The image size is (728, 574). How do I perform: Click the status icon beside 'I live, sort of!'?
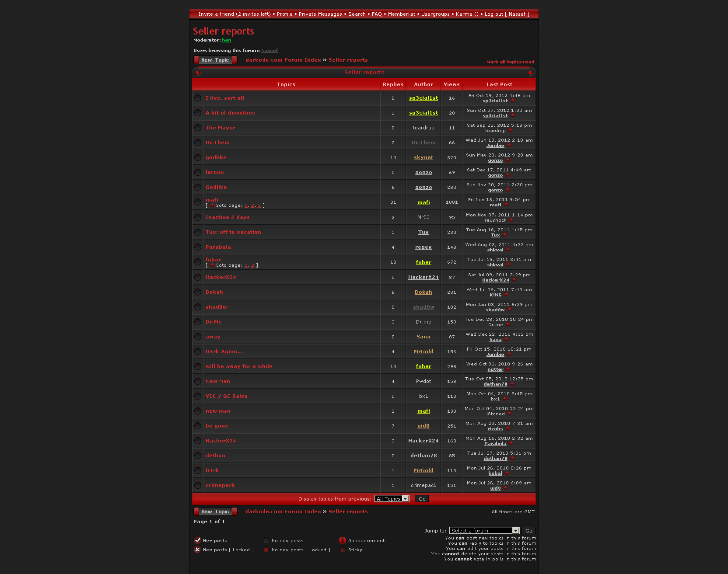[x=198, y=98]
